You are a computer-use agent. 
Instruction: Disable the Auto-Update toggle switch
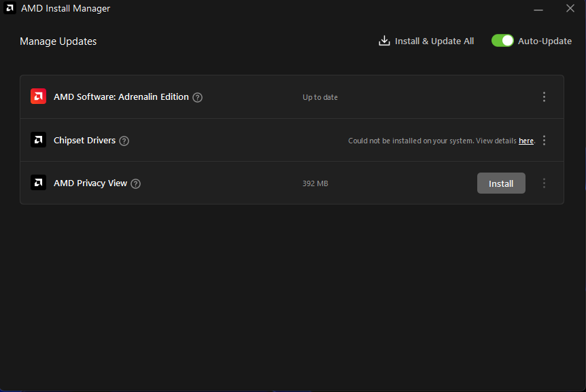pyautogui.click(x=502, y=41)
